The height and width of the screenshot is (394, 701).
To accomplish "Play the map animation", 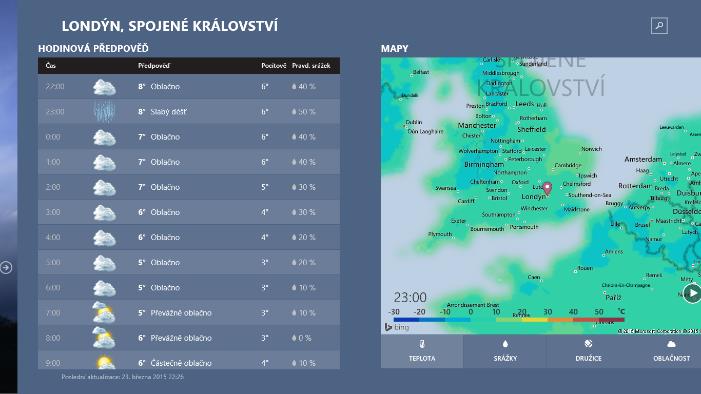I will pyautogui.click(x=692, y=293).
